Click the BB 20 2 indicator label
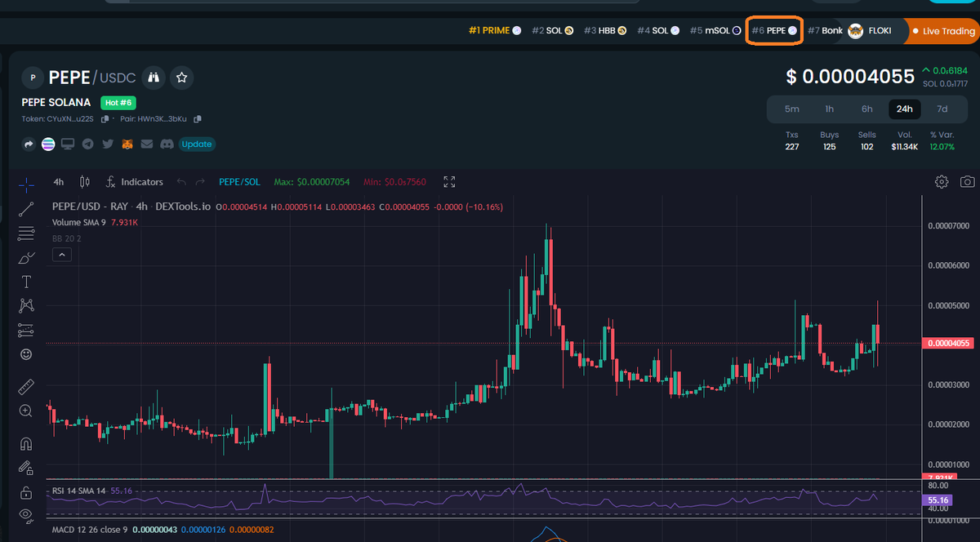The width and height of the screenshot is (980, 542). click(x=65, y=238)
